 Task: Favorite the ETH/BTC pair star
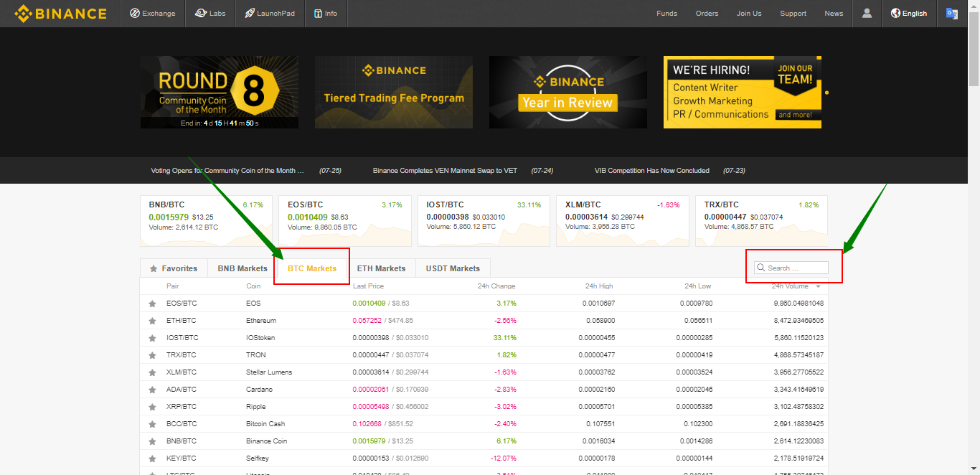pyautogui.click(x=152, y=321)
